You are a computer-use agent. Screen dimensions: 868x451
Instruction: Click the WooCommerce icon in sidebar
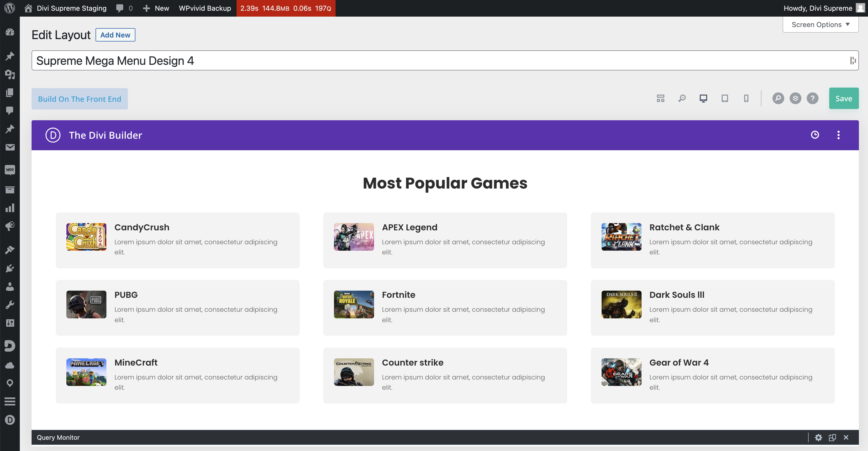point(10,170)
